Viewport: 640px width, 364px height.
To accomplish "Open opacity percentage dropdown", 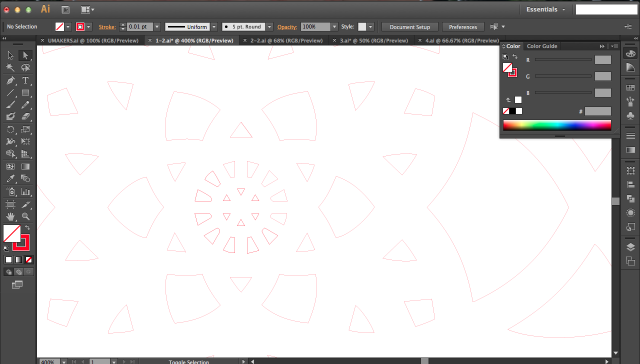I will point(334,27).
